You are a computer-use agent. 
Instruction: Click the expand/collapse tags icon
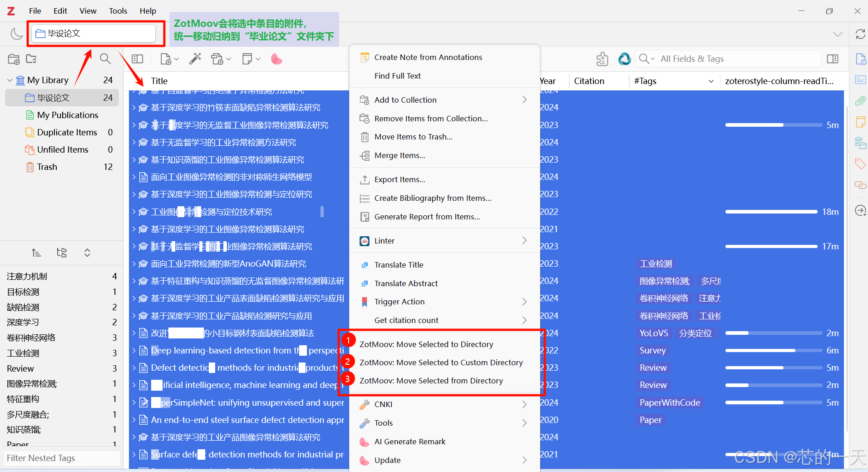[87, 253]
